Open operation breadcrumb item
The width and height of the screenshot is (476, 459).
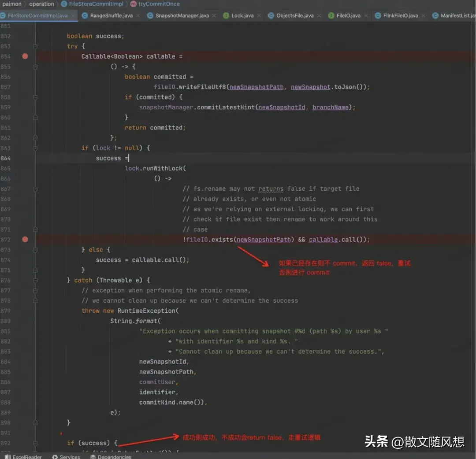click(x=41, y=4)
